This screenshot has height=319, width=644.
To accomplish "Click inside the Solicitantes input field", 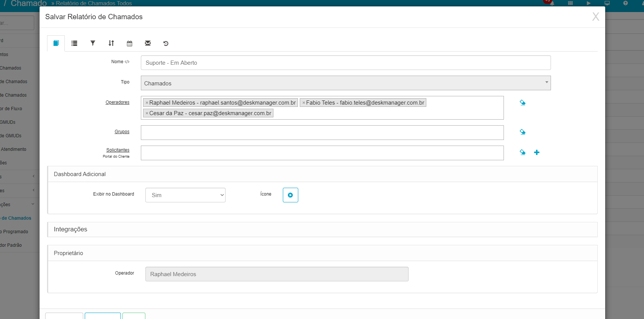I will pos(322,153).
